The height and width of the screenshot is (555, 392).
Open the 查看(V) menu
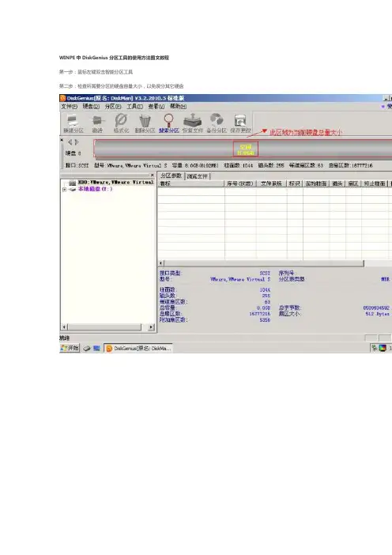[x=156, y=107]
